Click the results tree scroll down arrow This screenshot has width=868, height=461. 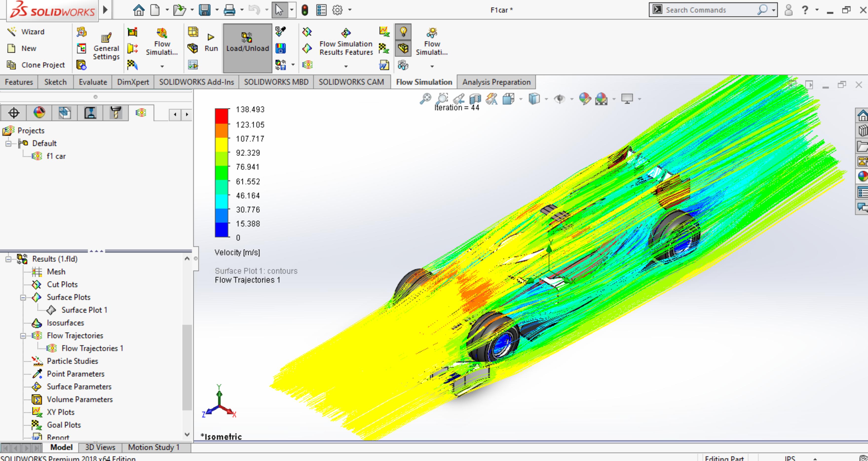pyautogui.click(x=187, y=435)
